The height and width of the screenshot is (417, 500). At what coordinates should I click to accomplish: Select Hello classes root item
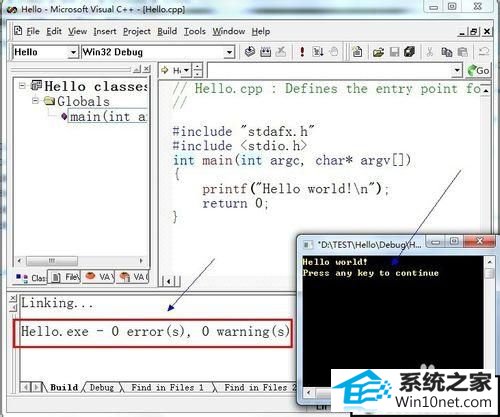point(96,86)
